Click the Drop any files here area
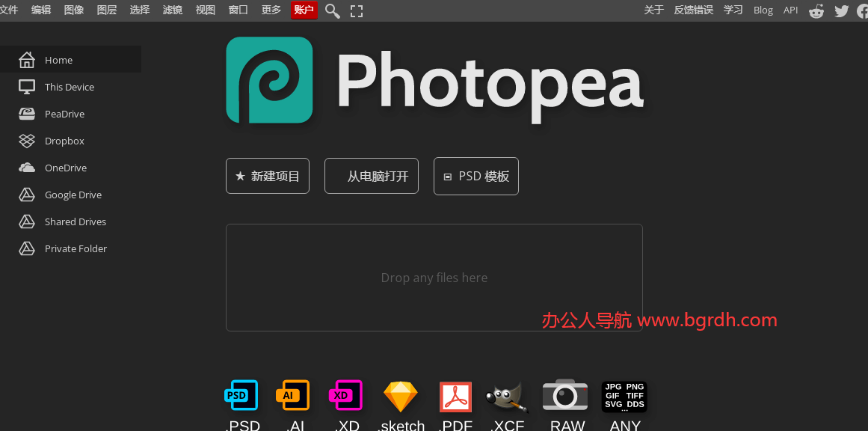Screen dimensions: 868x431 (x=434, y=277)
